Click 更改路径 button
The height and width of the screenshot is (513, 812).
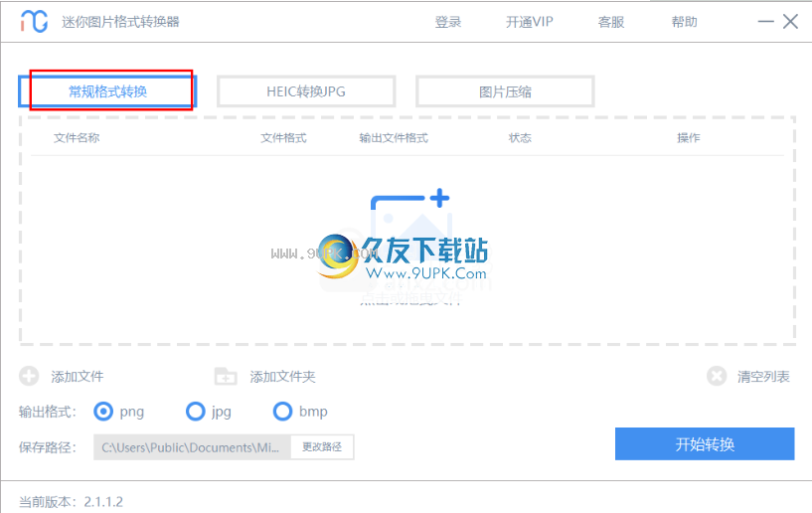point(322,446)
